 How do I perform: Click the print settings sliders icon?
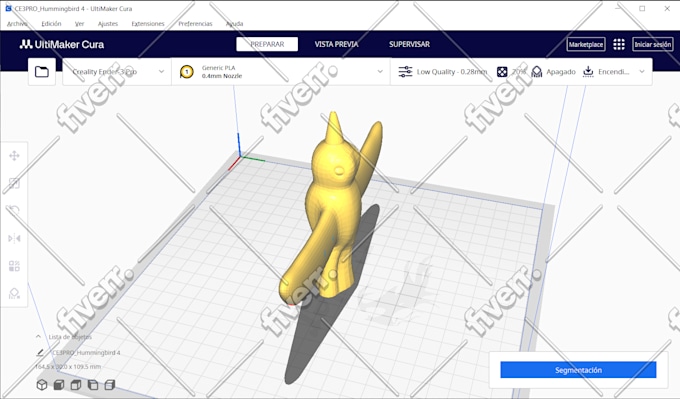point(405,72)
